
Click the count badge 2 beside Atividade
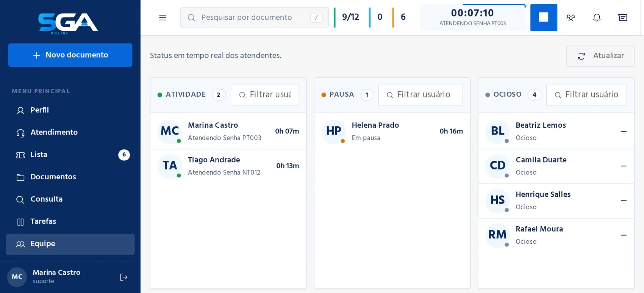pyautogui.click(x=219, y=95)
